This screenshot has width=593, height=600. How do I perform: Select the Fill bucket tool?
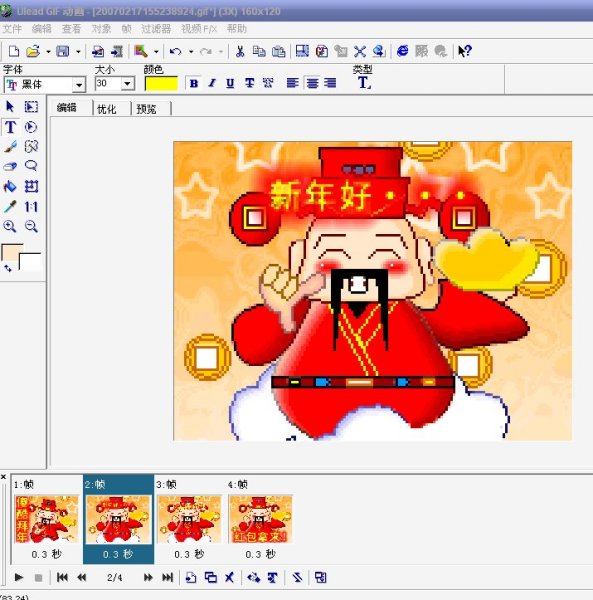coord(10,186)
